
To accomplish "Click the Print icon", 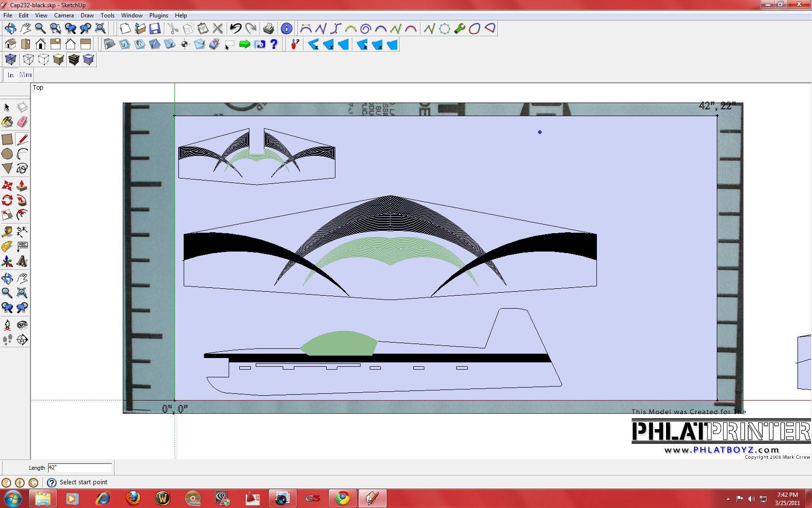I will coord(269,29).
